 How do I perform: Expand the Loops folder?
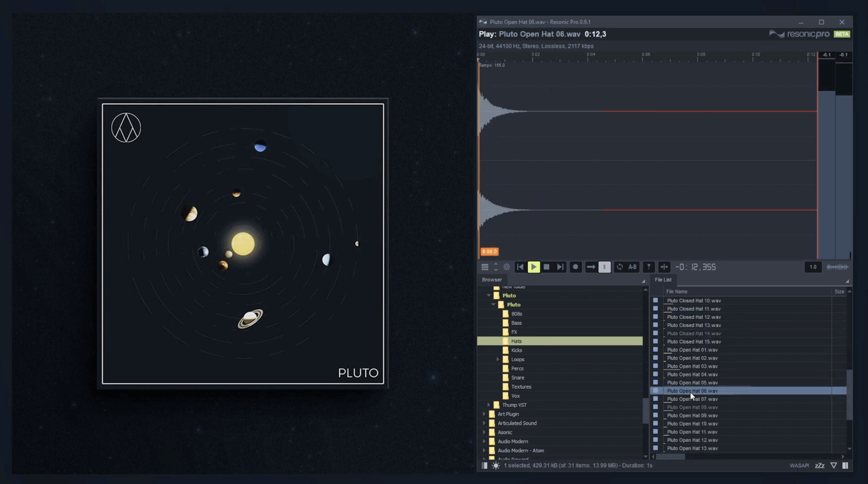[498, 359]
